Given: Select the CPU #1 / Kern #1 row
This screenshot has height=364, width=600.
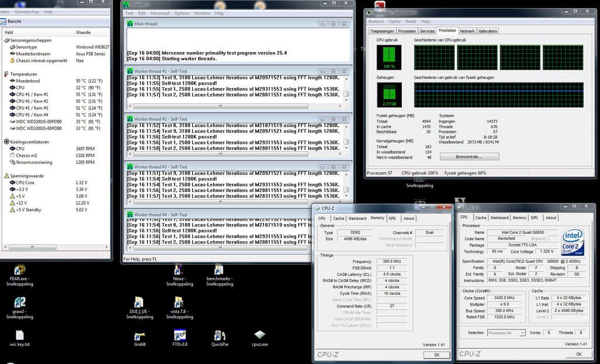Looking at the screenshot, I should pos(56,94).
